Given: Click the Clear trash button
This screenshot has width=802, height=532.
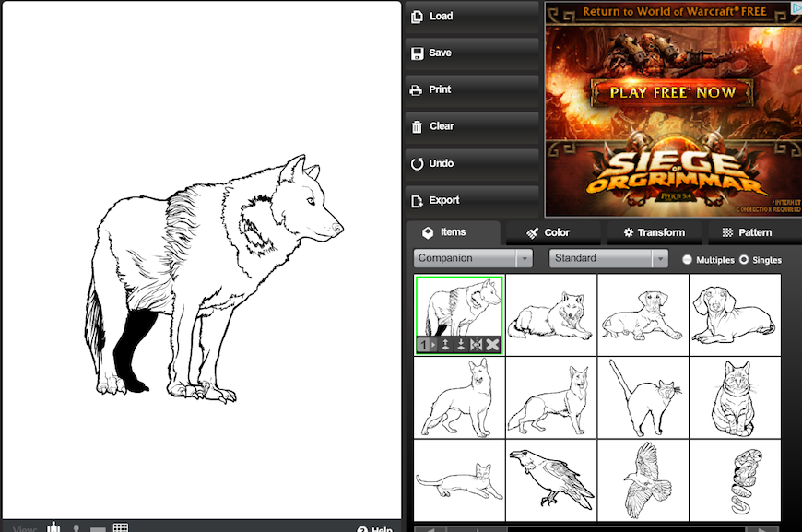Looking at the screenshot, I should click(471, 126).
